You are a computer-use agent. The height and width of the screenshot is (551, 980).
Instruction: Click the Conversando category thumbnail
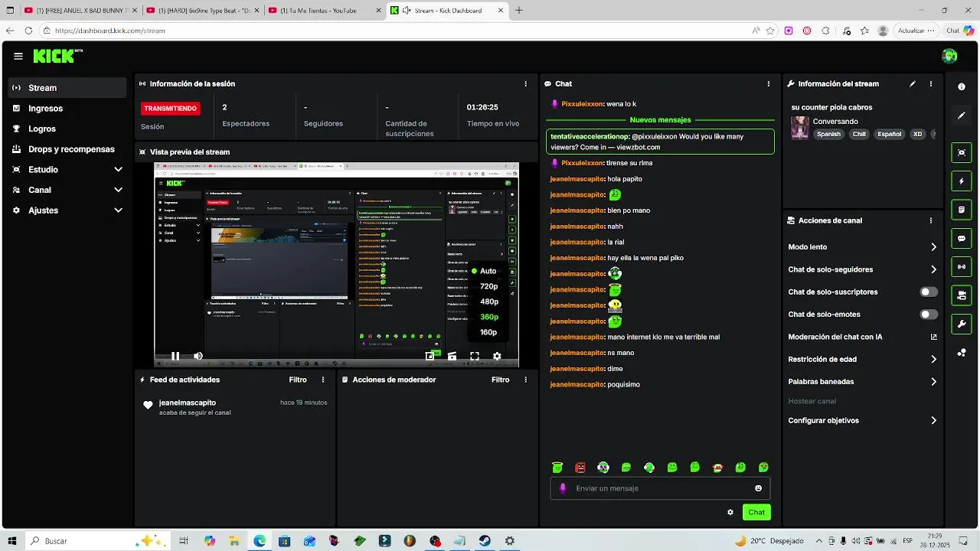(x=800, y=128)
